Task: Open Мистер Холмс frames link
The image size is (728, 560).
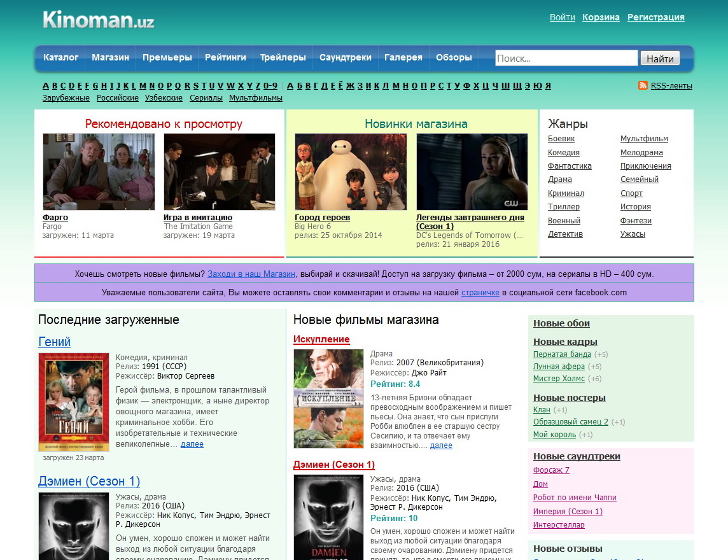Action: (x=559, y=379)
